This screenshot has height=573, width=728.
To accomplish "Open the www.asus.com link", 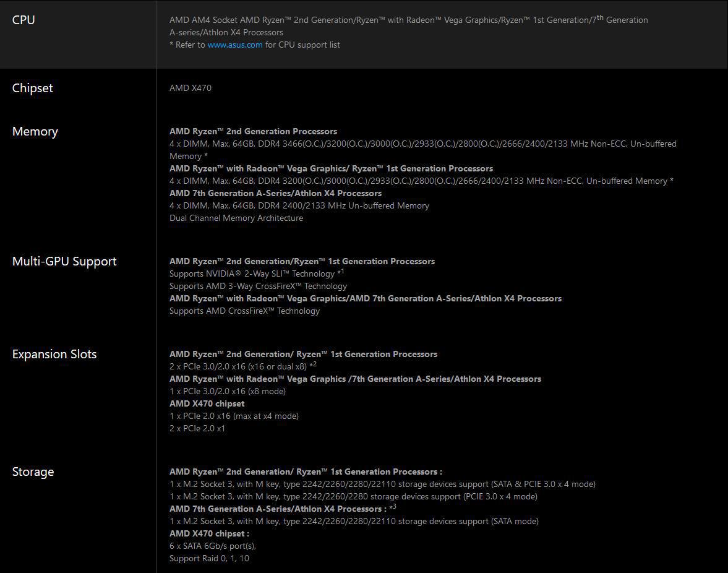I will pos(235,45).
